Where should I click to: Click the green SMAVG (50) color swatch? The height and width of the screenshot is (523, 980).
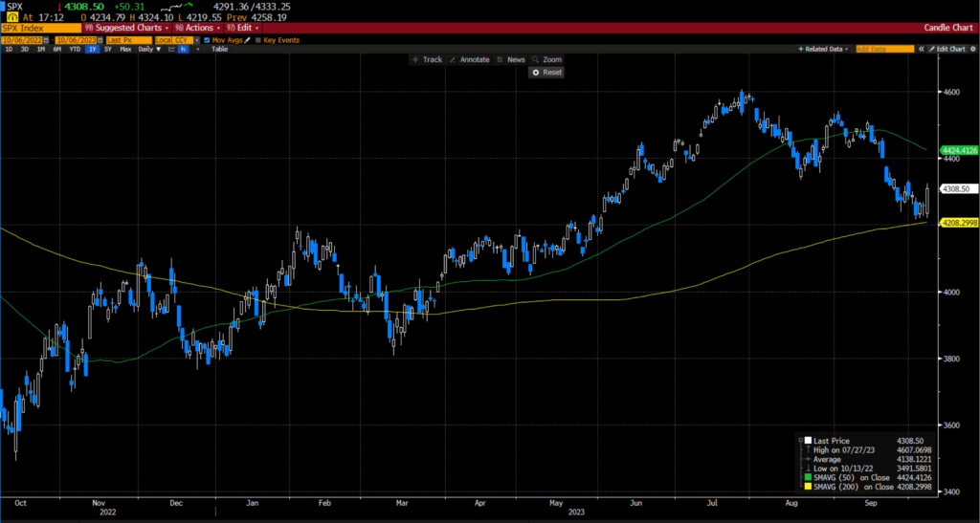pyautogui.click(x=809, y=476)
